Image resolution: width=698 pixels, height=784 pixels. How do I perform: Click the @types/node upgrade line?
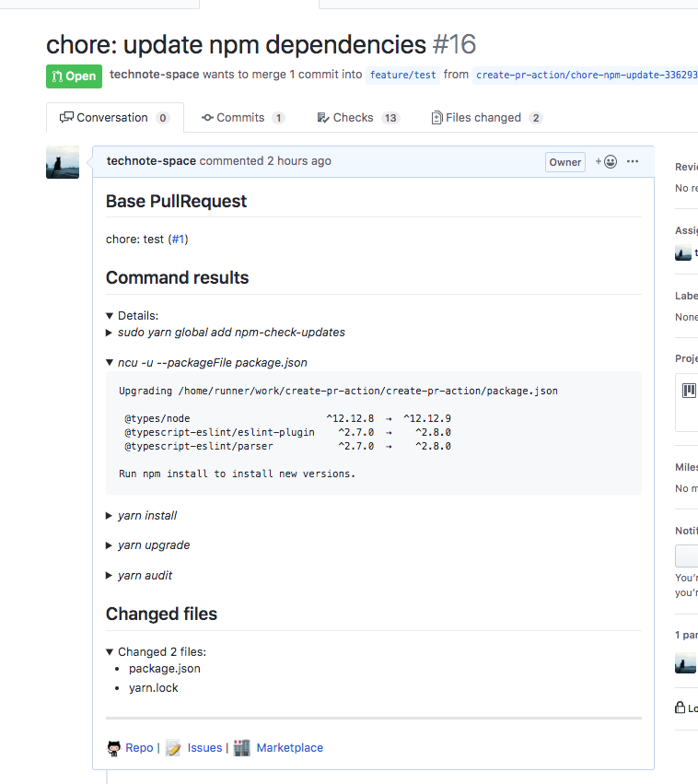coord(288,418)
